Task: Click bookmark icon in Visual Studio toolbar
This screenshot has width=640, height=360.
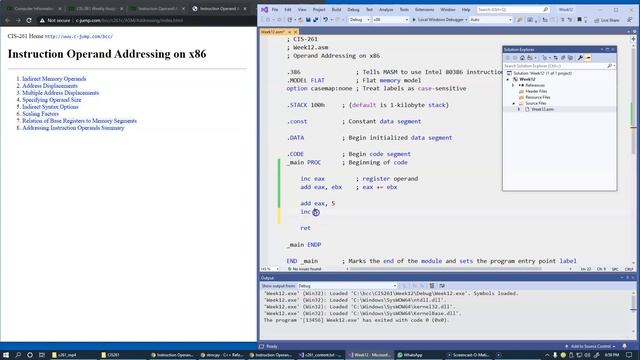Action: (x=579, y=20)
